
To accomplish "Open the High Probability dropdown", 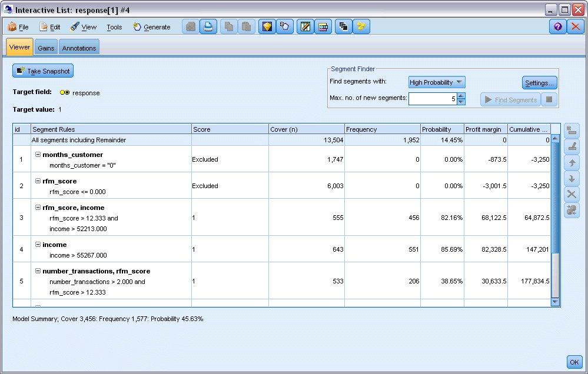I will (x=437, y=82).
